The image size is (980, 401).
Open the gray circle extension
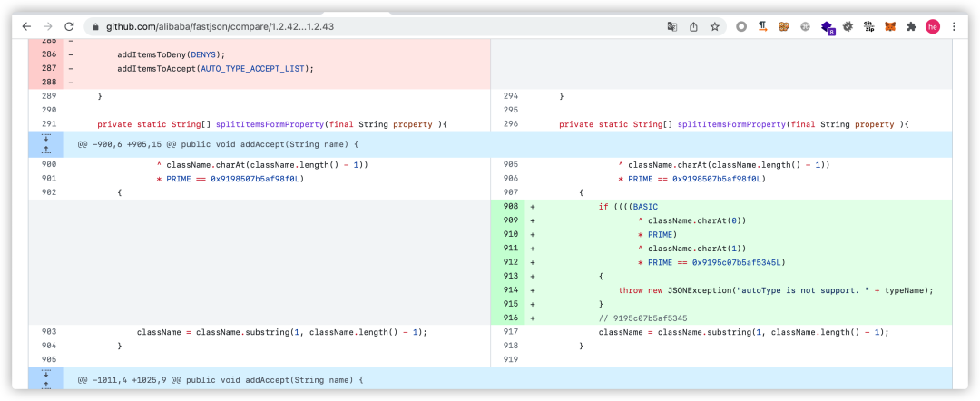point(741,27)
